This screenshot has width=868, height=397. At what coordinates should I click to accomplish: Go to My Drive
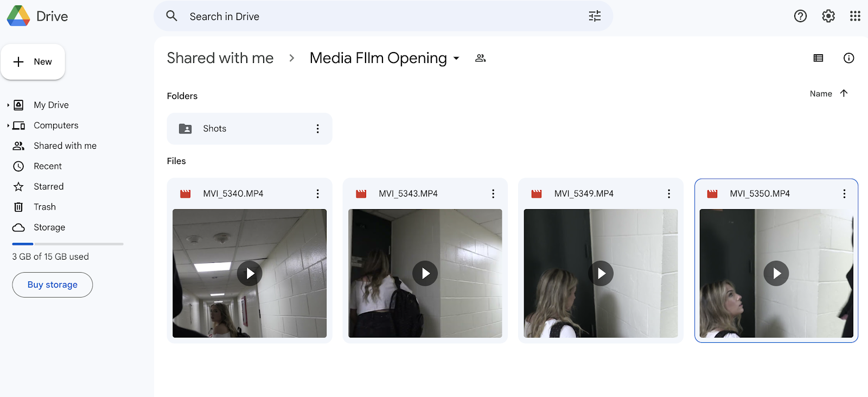[x=51, y=105]
